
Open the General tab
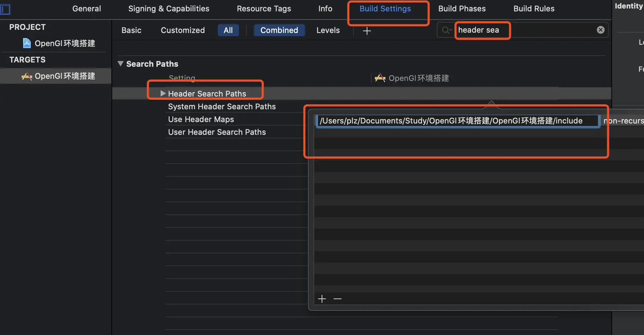(x=87, y=9)
